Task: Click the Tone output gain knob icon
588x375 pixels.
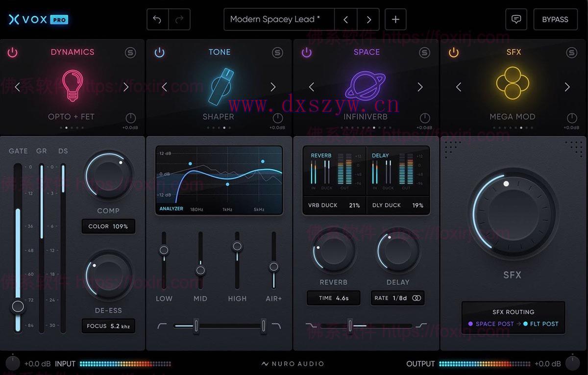Action: click(278, 118)
